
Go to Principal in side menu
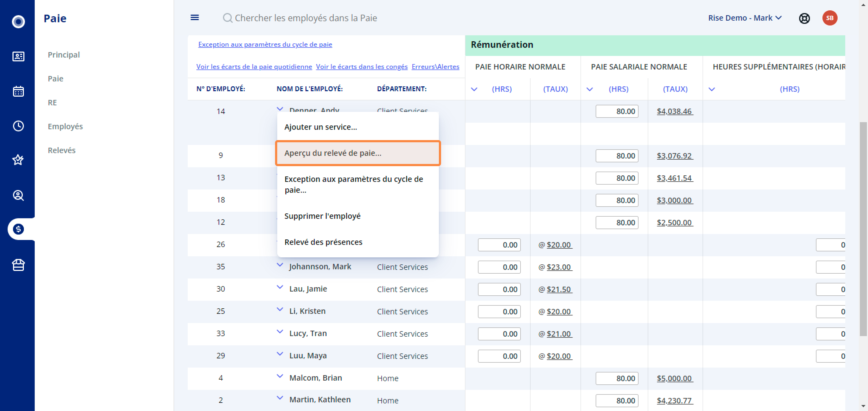point(64,55)
